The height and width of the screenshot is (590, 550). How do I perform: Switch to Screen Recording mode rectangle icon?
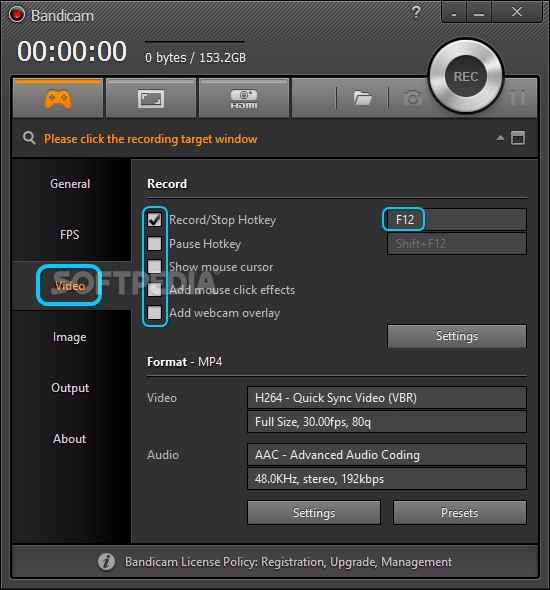pos(150,99)
